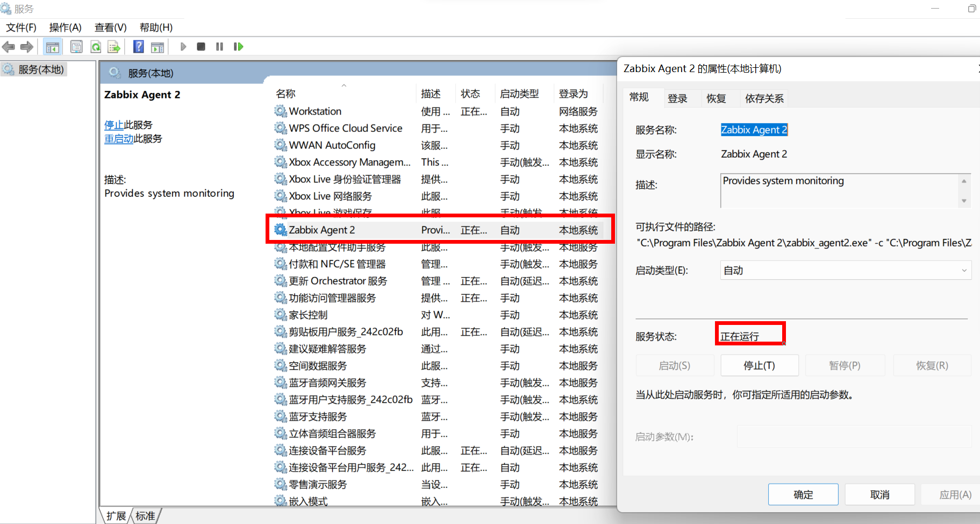
Task: Click the Export list toolbar icon
Action: point(114,47)
